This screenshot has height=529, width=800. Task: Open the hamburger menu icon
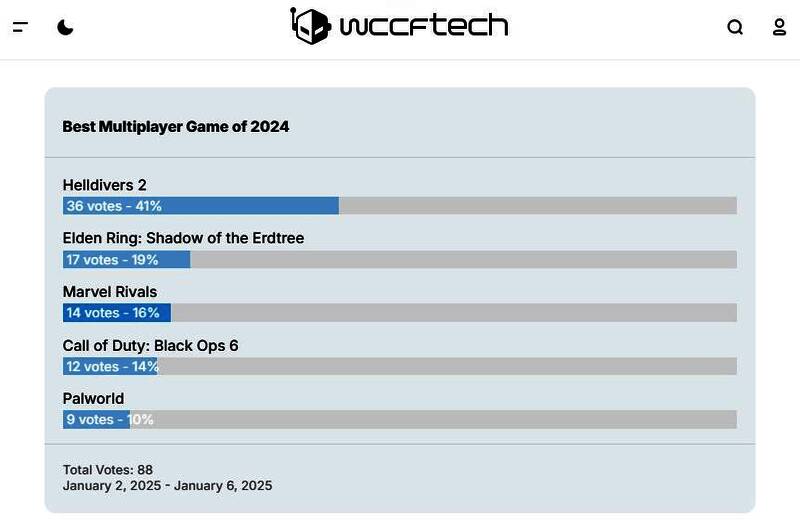[20, 27]
